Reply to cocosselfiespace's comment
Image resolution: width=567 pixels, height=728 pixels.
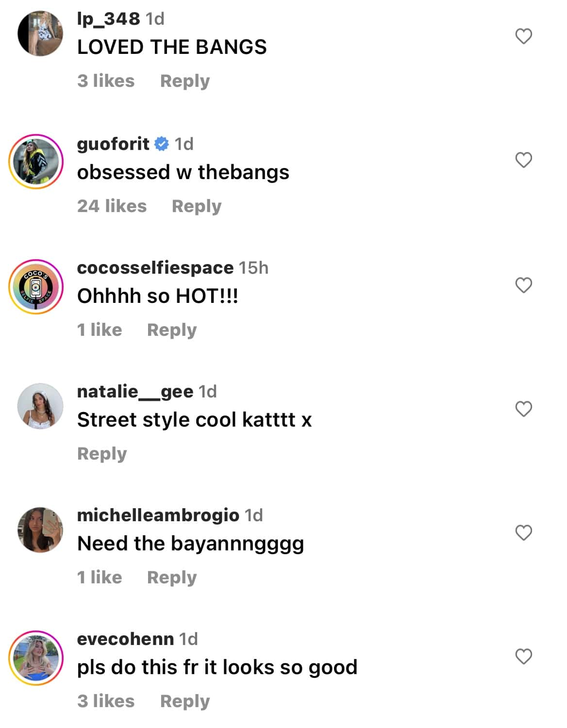172,330
